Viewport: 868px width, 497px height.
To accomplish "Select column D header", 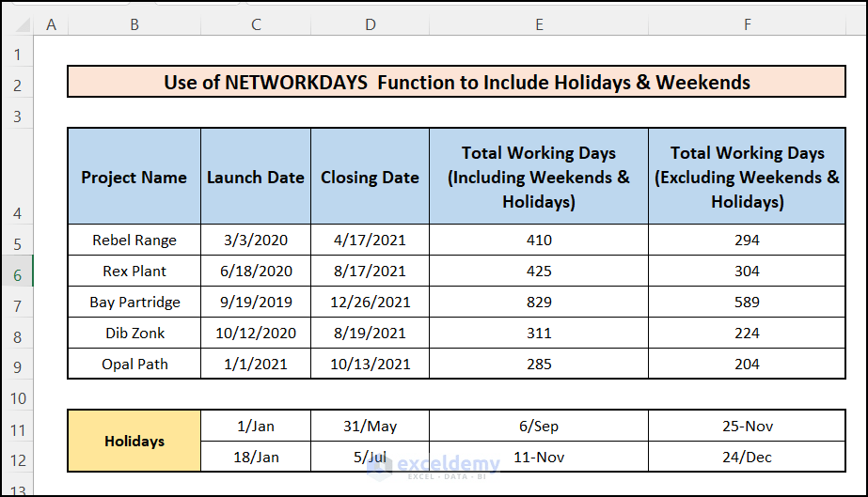I will (371, 24).
